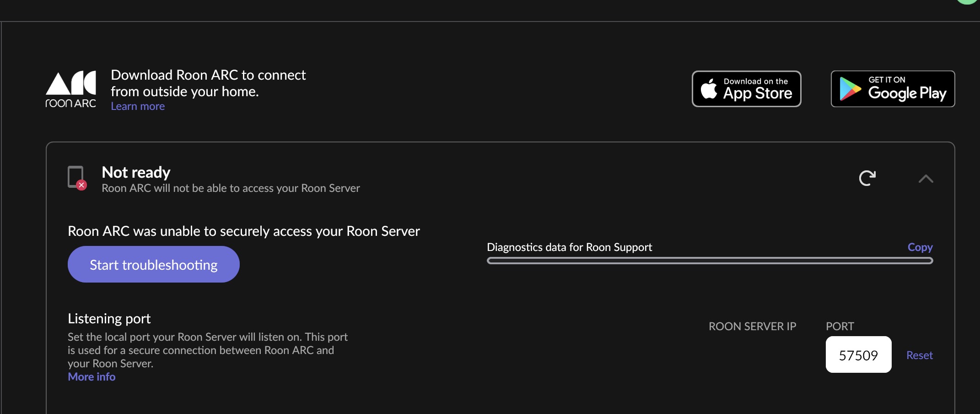Click the Not ready device status icon
980x414 pixels.
click(77, 178)
